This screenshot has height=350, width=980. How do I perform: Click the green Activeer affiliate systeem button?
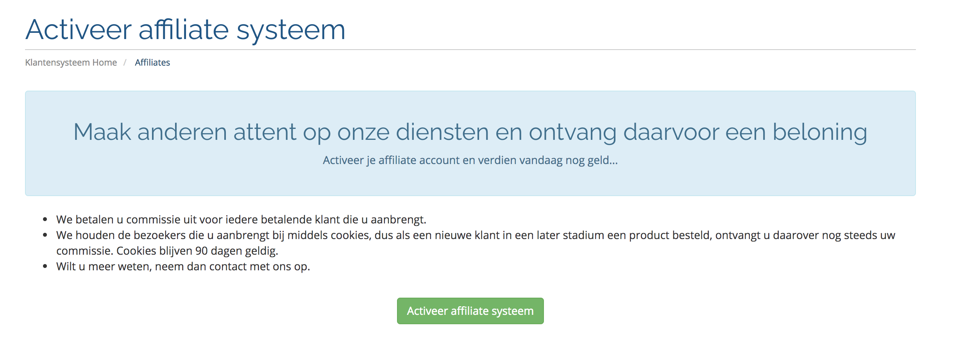[x=470, y=311]
